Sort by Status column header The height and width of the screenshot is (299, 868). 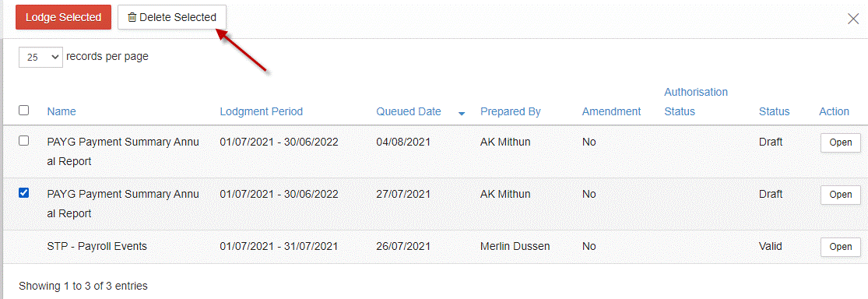pos(774,111)
